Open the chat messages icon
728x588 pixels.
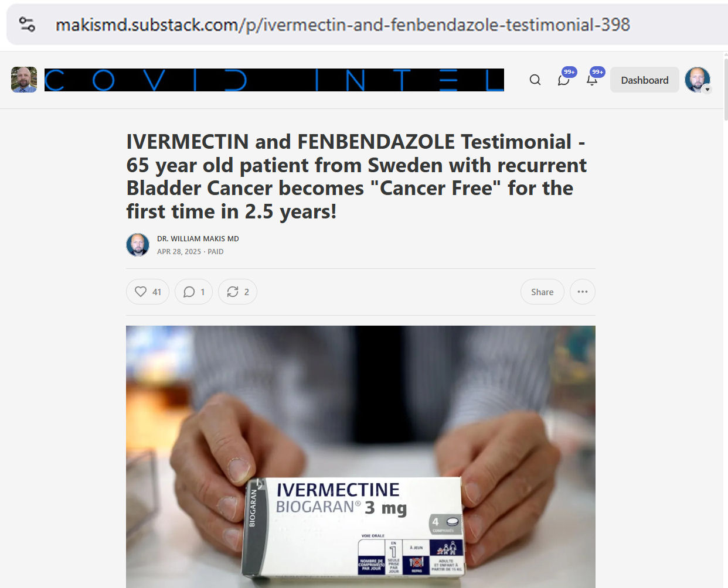(x=564, y=80)
